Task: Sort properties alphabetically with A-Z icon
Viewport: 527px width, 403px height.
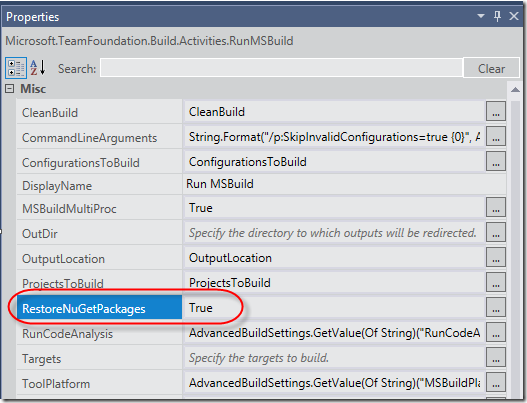Action: pyautogui.click(x=38, y=68)
